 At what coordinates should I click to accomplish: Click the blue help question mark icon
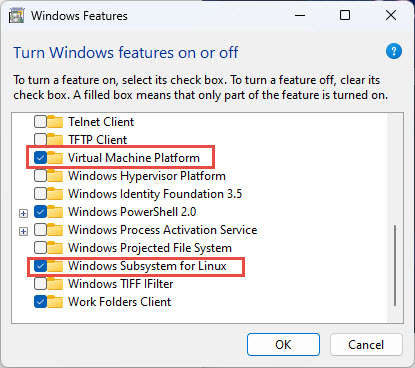(x=394, y=51)
